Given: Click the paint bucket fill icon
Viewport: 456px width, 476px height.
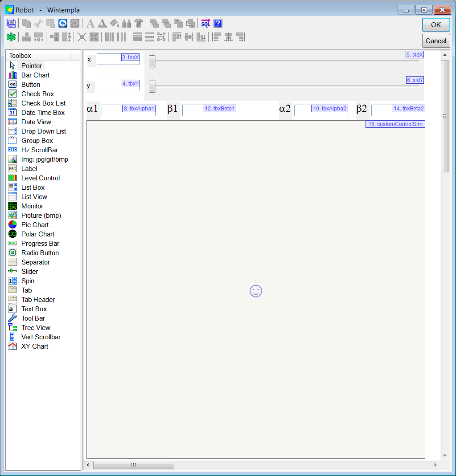Looking at the screenshot, I should point(115,23).
